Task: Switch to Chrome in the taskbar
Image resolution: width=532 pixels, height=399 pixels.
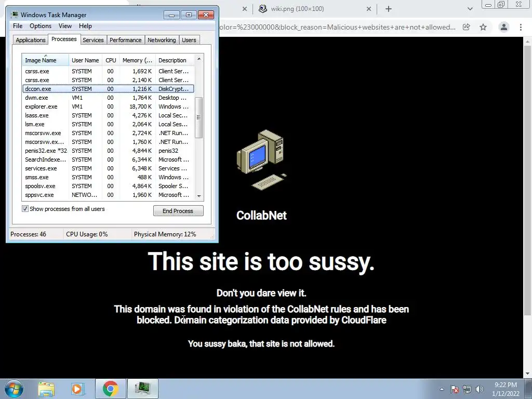Action: coord(110,389)
